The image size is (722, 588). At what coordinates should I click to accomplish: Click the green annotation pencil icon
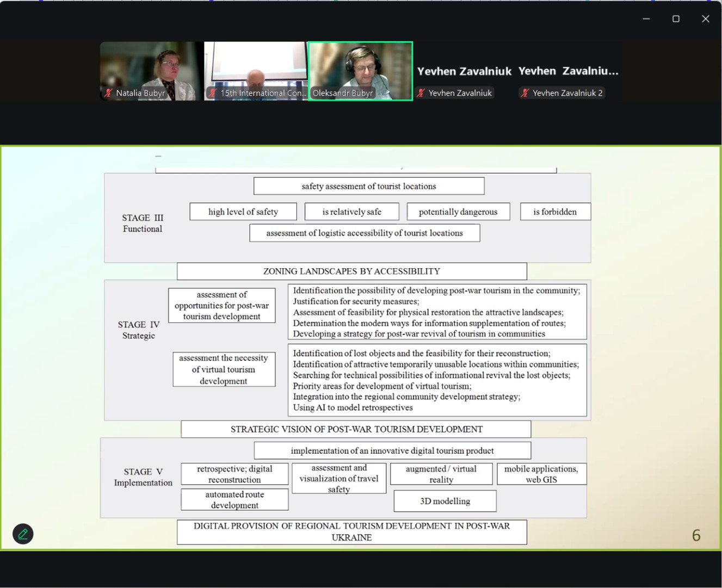[23, 534]
